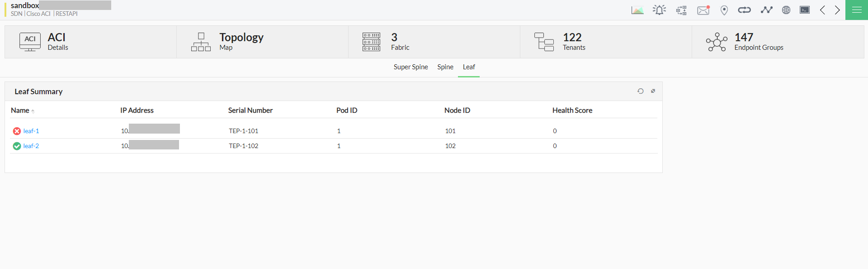Viewport: 868px width, 269px height.
Task: Click the workflow diagram icon
Action: click(x=681, y=10)
